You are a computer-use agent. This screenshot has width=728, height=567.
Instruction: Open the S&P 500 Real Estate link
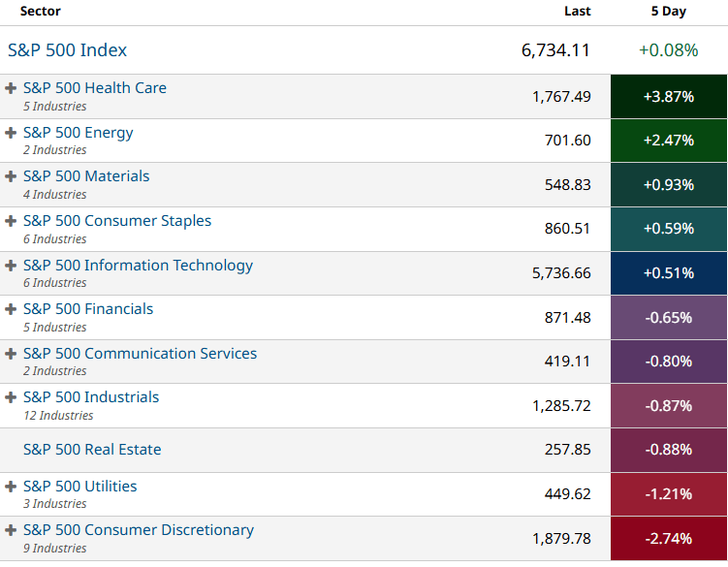coord(92,450)
